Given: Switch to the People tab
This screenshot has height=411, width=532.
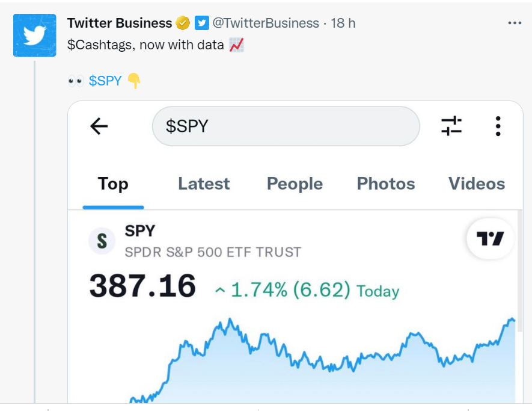Looking at the screenshot, I should tap(295, 184).
